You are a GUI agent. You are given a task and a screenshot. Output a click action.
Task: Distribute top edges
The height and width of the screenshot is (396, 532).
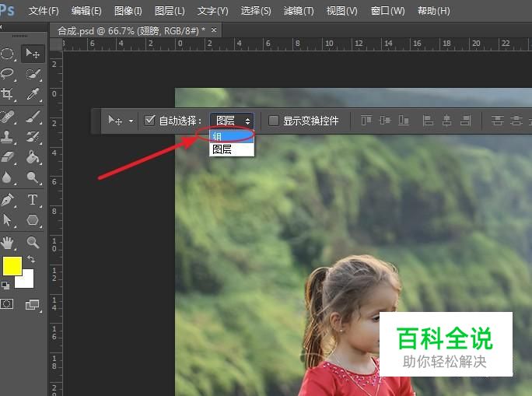click(x=498, y=120)
